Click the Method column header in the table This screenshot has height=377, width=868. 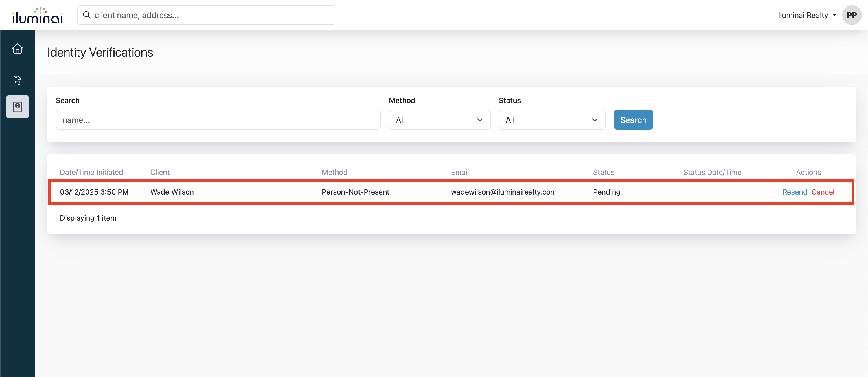[x=334, y=172]
